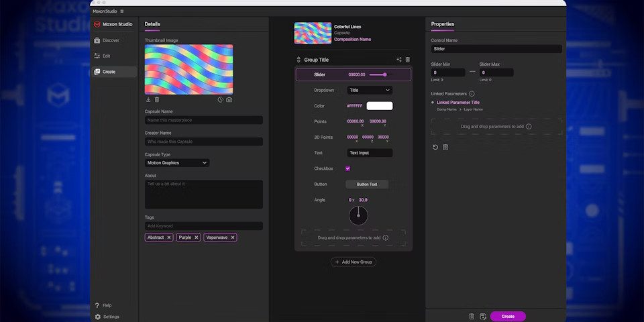Switch to the Edit section in the sidebar
This screenshot has height=322, width=644.
pos(106,56)
